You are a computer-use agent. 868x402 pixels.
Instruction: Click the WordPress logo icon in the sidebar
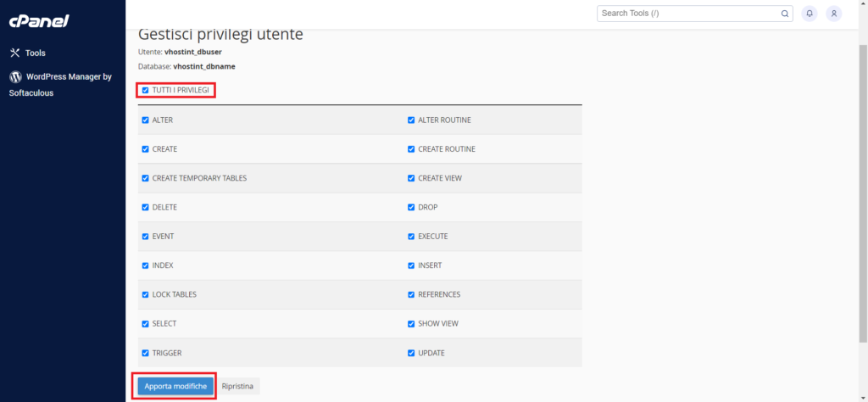pyautogui.click(x=15, y=77)
